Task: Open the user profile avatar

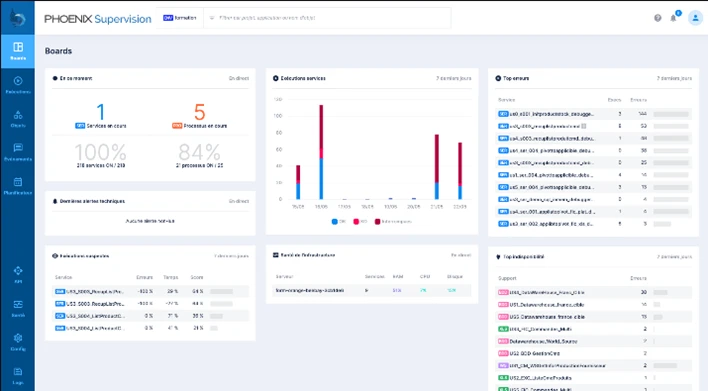Action: (x=695, y=18)
